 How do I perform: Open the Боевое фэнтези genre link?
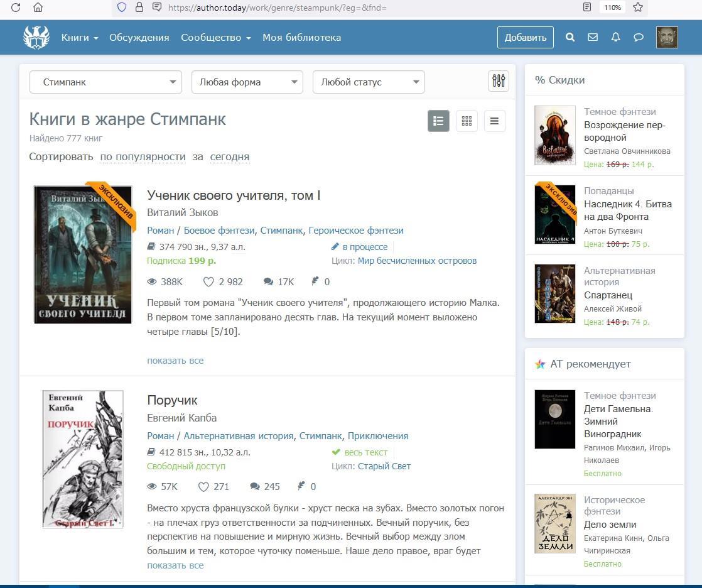[x=219, y=231]
